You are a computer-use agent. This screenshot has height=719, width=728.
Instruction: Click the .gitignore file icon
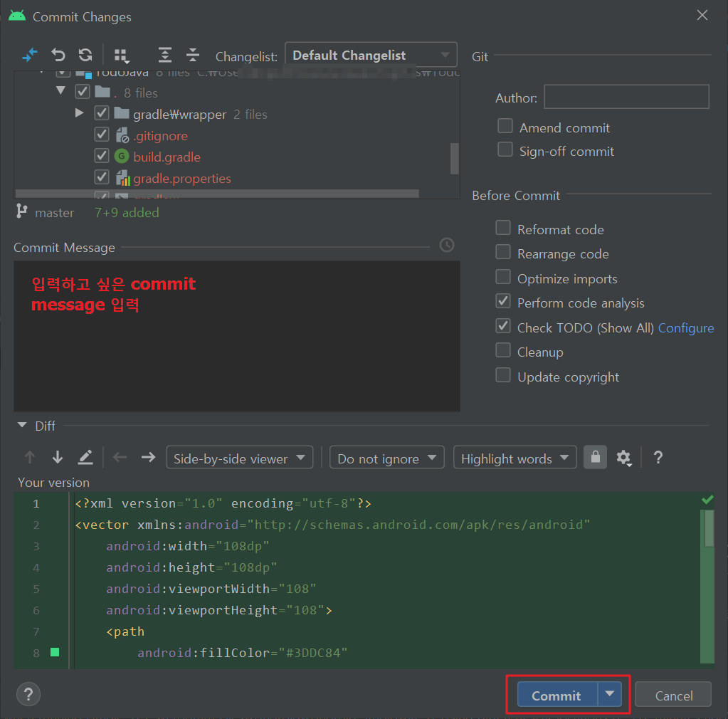[x=122, y=135]
